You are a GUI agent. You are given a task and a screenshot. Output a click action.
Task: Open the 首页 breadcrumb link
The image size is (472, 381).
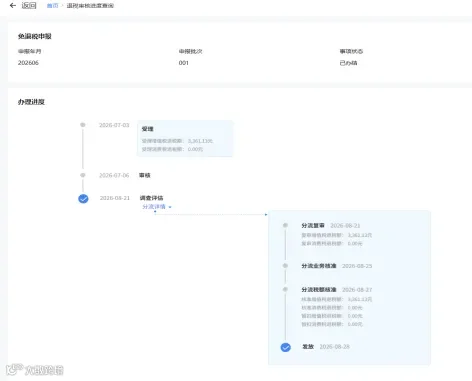52,6
